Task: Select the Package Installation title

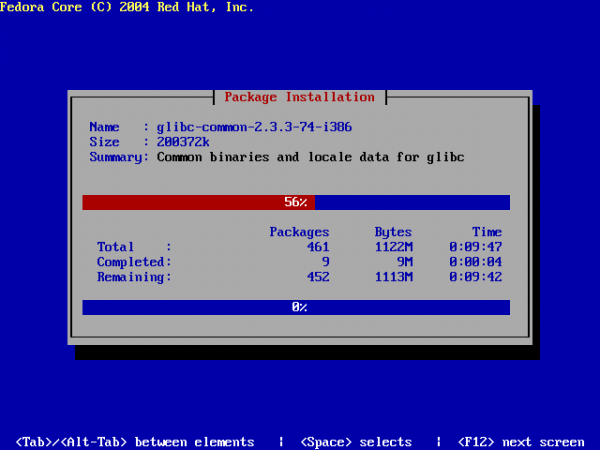Action: point(299,97)
